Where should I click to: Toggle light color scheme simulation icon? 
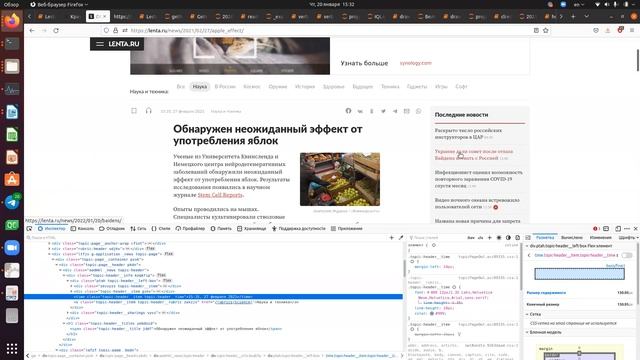499,238
